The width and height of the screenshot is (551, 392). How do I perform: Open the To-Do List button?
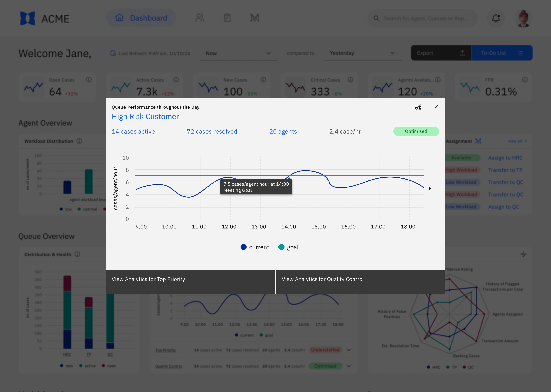click(502, 53)
